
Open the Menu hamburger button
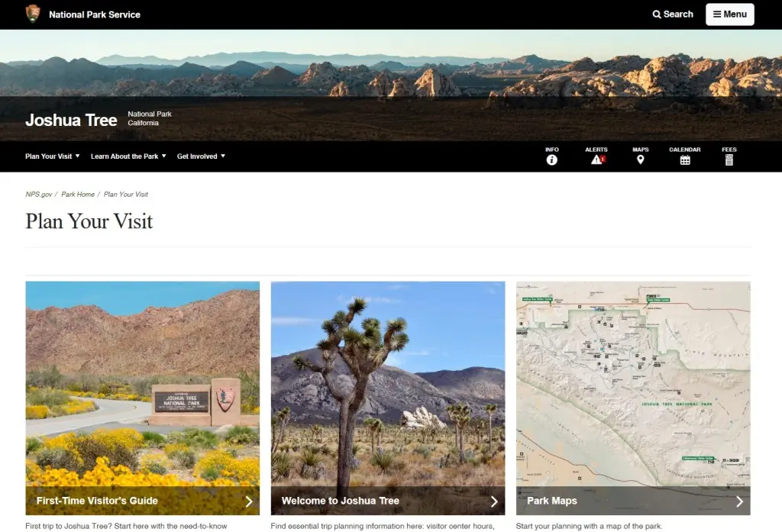tap(729, 15)
